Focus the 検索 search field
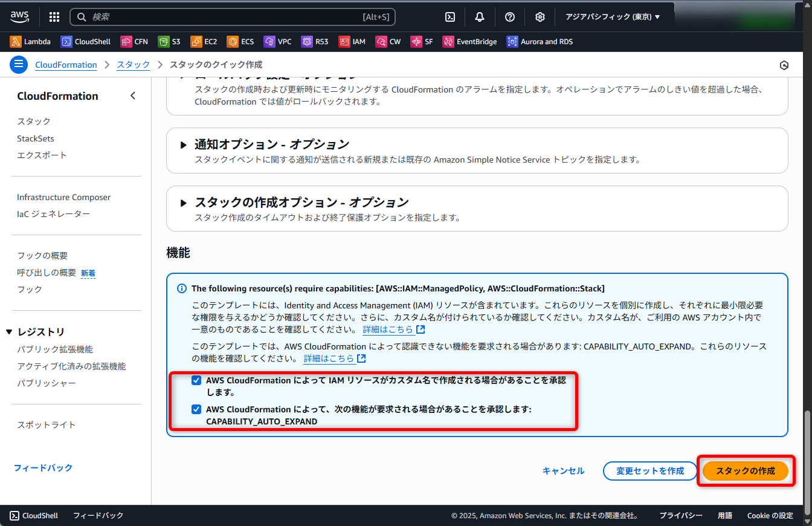 (x=233, y=17)
